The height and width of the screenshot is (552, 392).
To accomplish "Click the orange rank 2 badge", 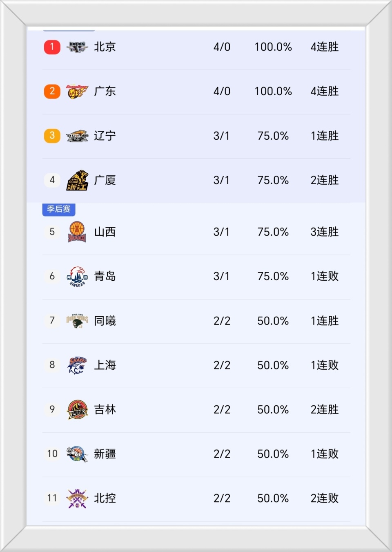I will 52,91.
